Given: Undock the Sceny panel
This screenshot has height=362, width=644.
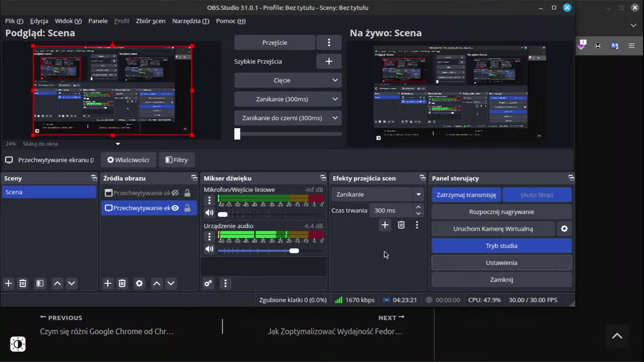Looking at the screenshot, I should [x=94, y=178].
